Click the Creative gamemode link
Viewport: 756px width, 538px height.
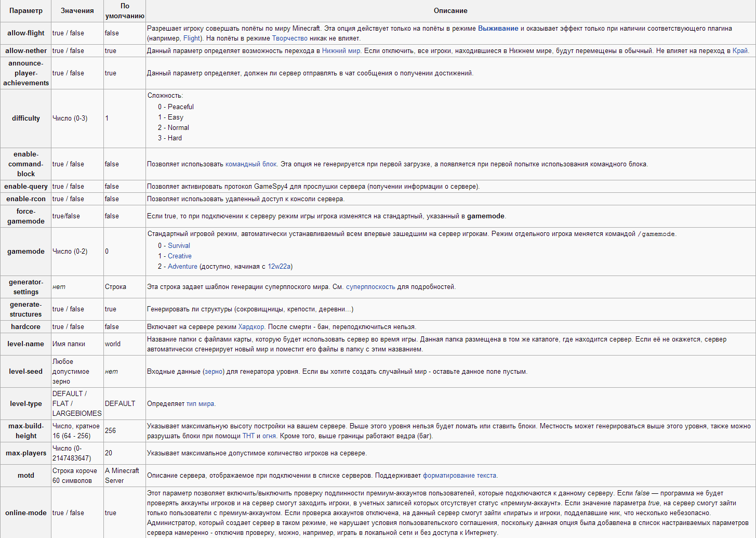pos(180,256)
